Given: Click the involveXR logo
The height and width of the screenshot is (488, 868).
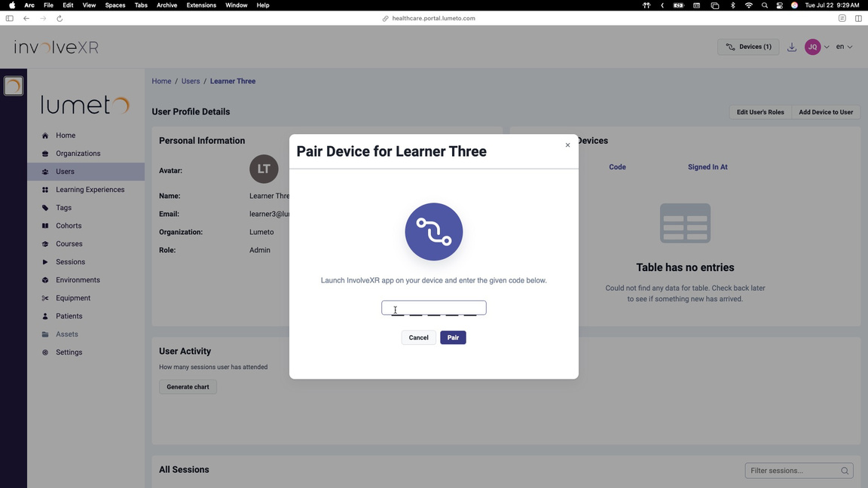Looking at the screenshot, I should [x=57, y=47].
